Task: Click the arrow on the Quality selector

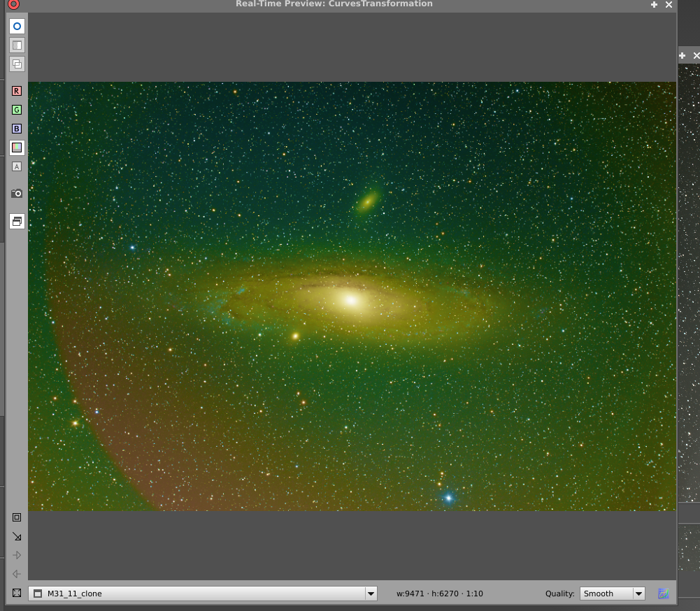Action: (x=639, y=594)
